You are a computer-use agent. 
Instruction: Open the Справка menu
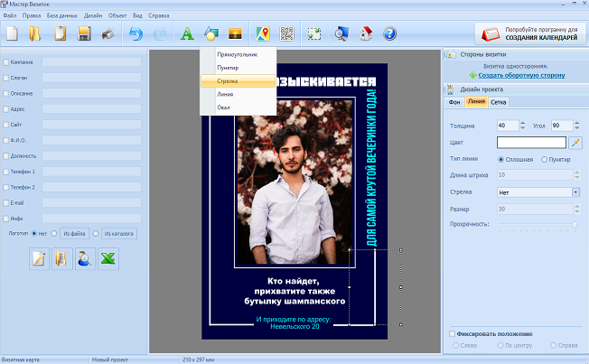[x=158, y=15]
